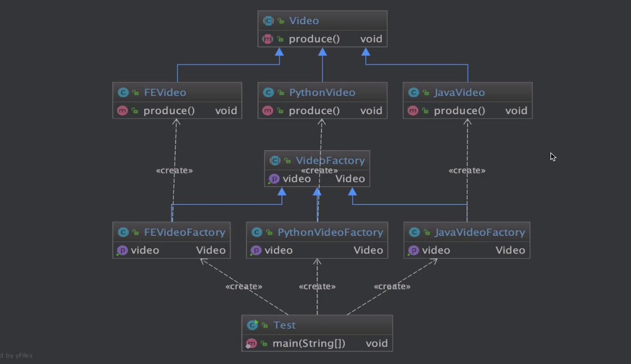Click the runnable Test class icon

click(252, 325)
